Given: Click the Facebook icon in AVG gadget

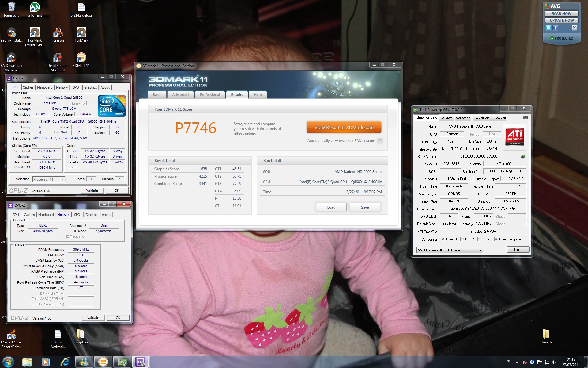Looking at the screenshot, I should (x=555, y=28).
